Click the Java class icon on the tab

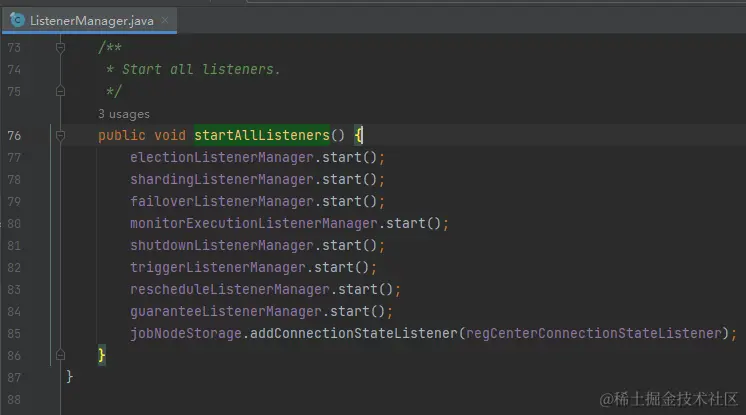[x=18, y=20]
